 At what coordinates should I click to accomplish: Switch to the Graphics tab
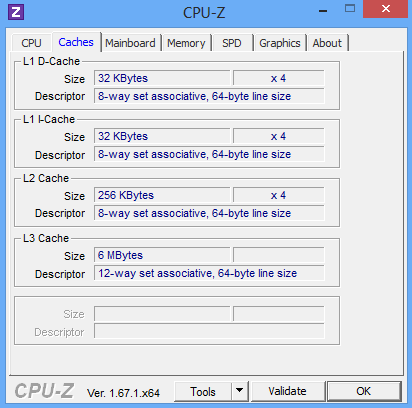(x=280, y=43)
